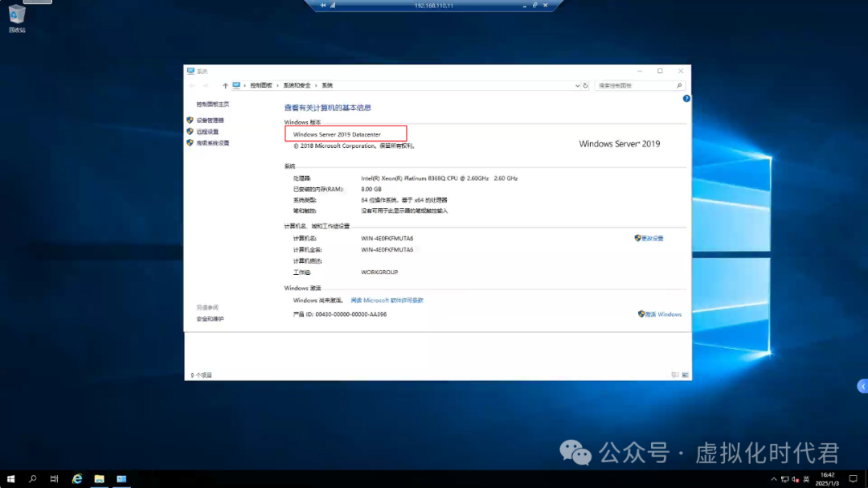The height and width of the screenshot is (488, 868).
Task: Show hidden tray icons
Action: [x=773, y=480]
